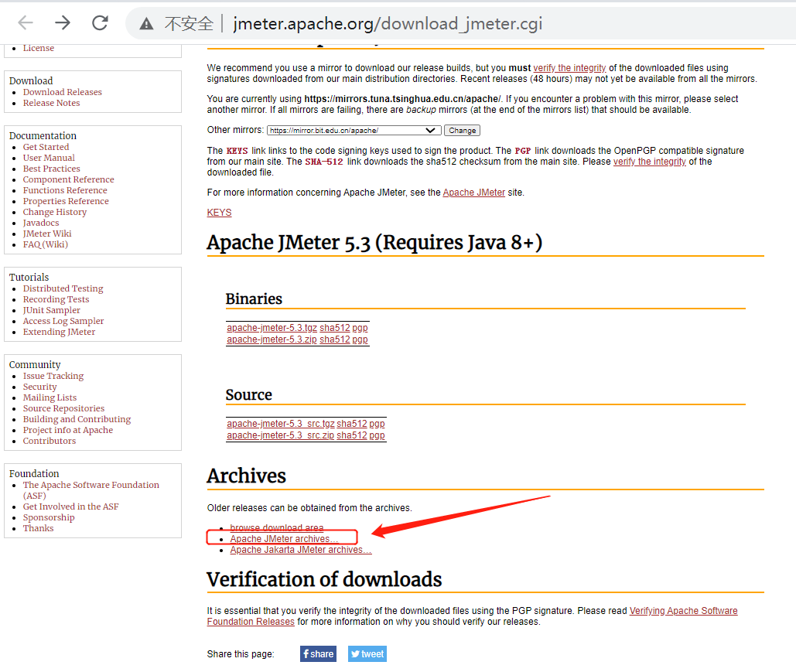Reload the page with refresh icon
This screenshot has width=796, height=672.
pyautogui.click(x=100, y=23)
